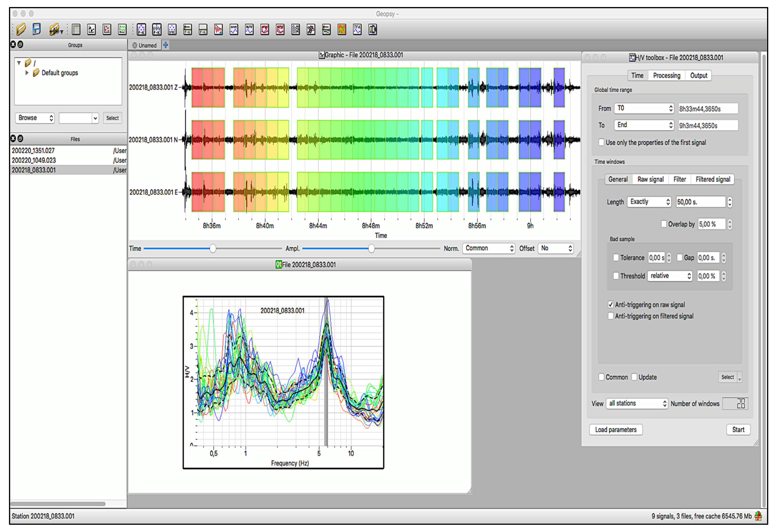This screenshot has height=532, width=778.
Task: Expand the 'Default groups' tree item
Action: click(27, 73)
